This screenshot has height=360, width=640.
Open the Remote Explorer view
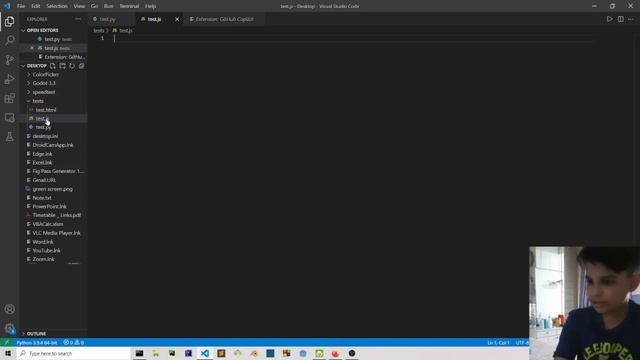click(x=9, y=118)
